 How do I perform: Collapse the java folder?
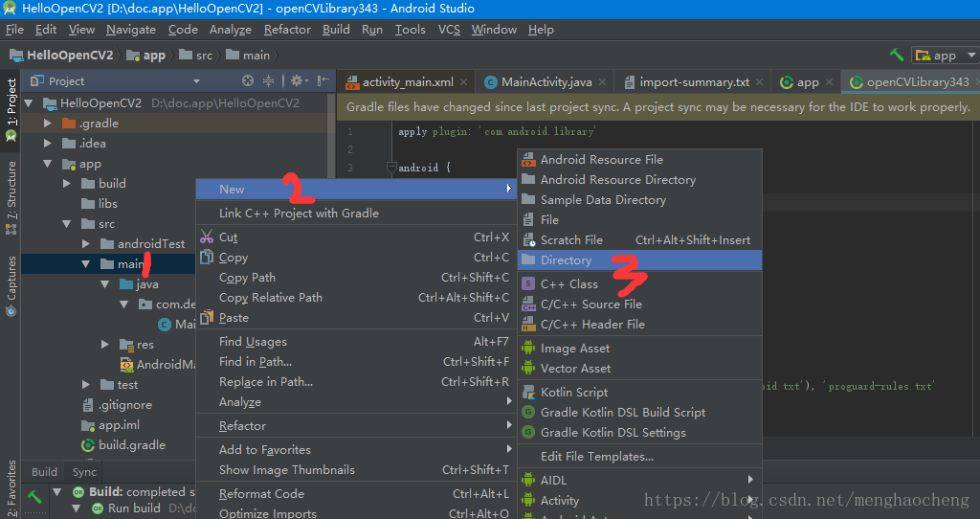pos(105,283)
